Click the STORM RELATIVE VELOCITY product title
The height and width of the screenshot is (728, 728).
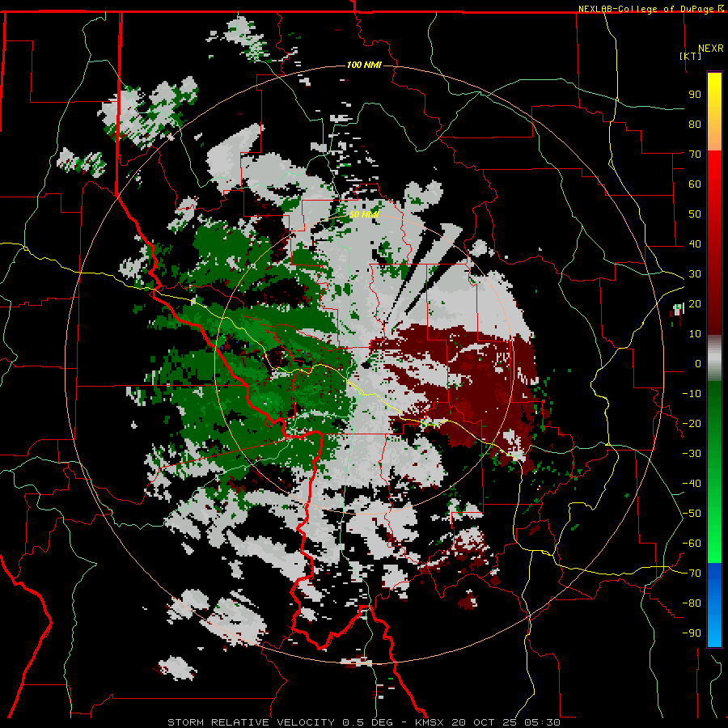[251, 722]
